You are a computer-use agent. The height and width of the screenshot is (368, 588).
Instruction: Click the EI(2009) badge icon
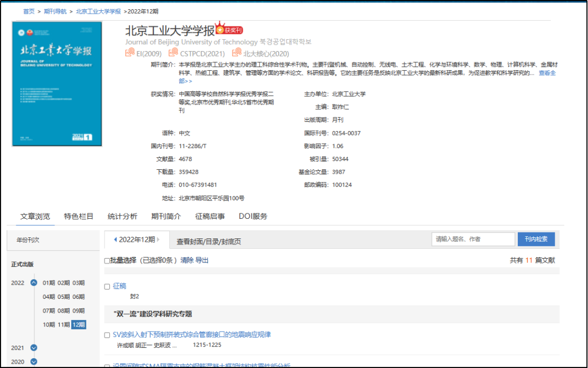click(130, 52)
